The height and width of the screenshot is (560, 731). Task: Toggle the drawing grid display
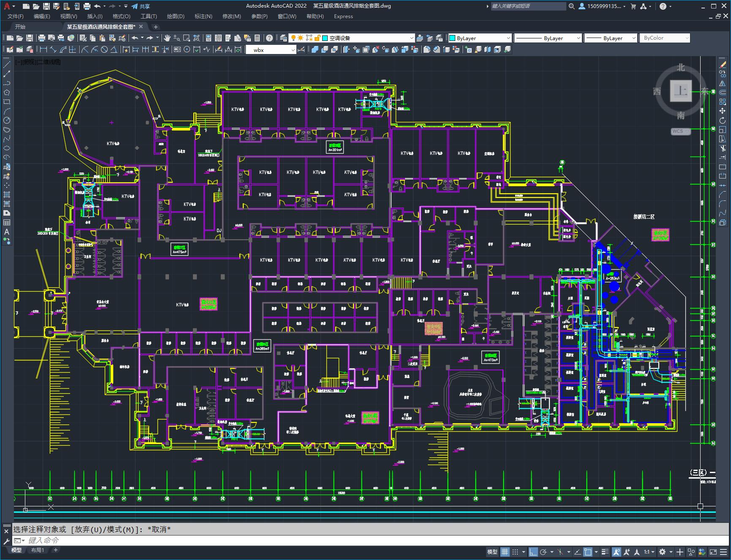[505, 552]
